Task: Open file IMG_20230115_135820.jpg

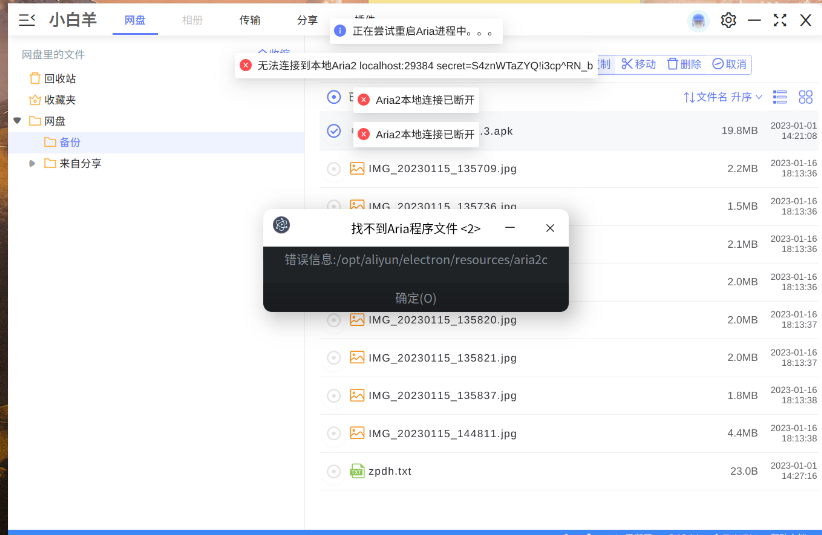Action: point(442,320)
